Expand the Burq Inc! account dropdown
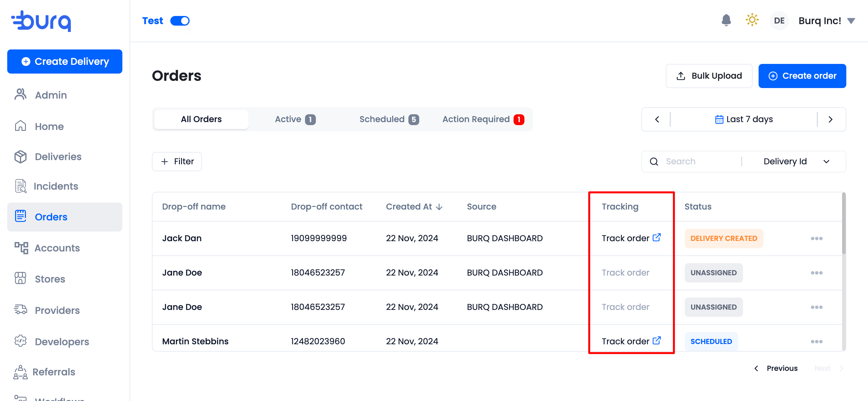 point(851,21)
